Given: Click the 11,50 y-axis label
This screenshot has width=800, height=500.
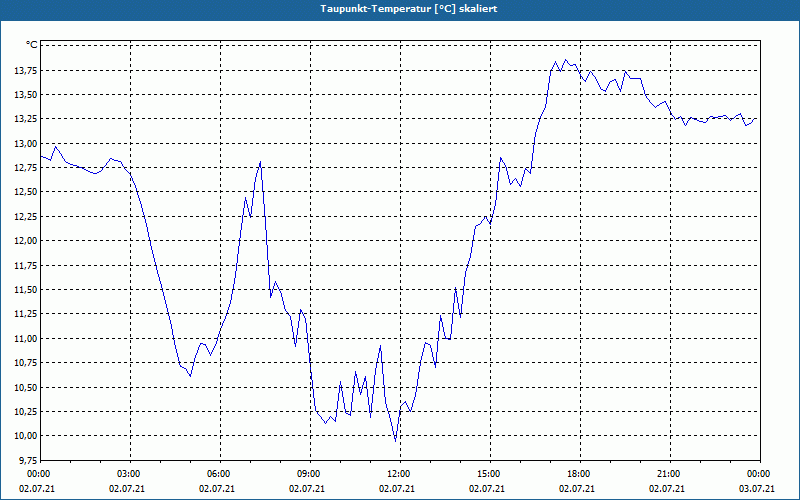Looking at the screenshot, I should pos(25,290).
